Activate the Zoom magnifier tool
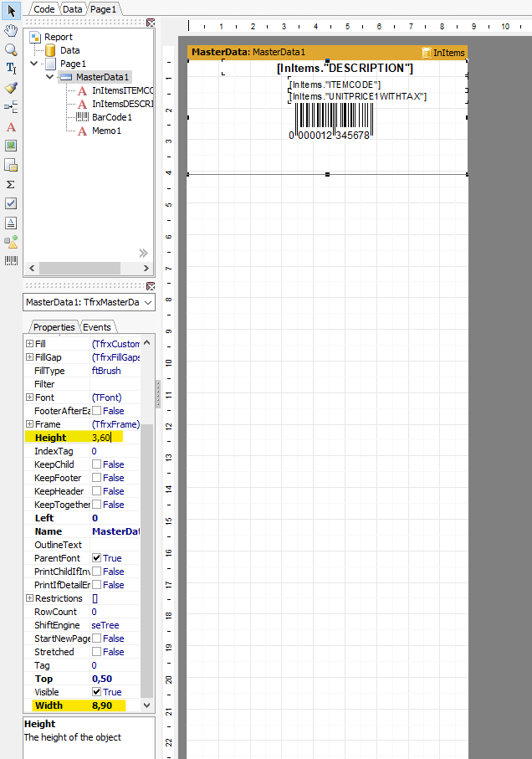Viewport: 532px width, 759px height. 11,49
